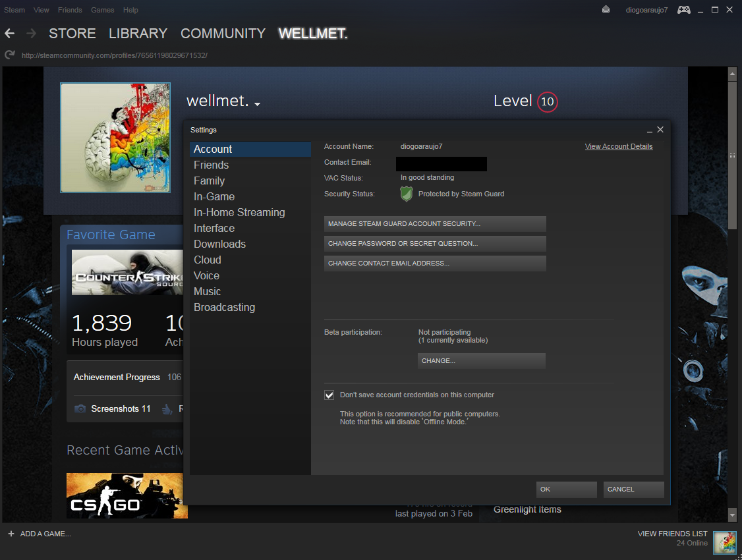Select In-Home Streaming settings category
Image resolution: width=742 pixels, height=560 pixels.
tap(250, 212)
